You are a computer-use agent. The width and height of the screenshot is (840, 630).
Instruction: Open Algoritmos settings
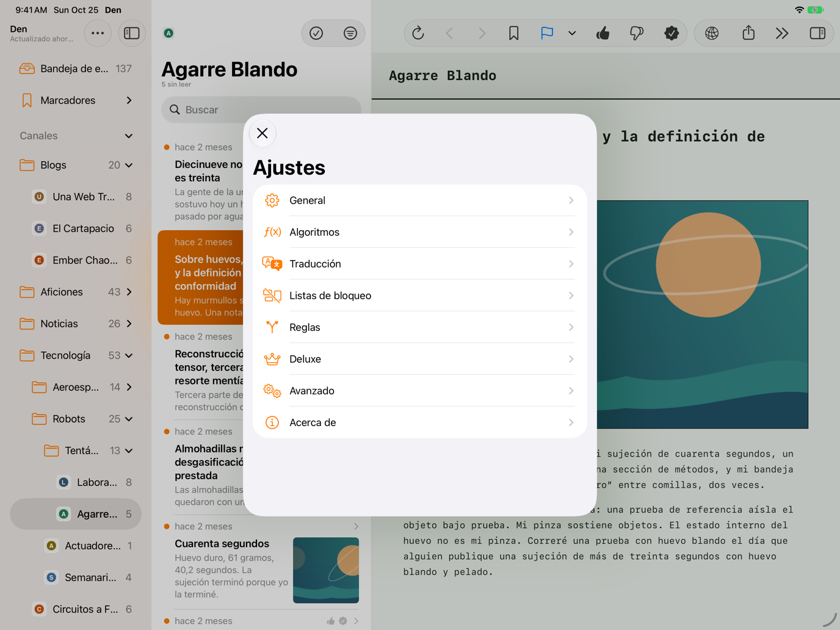pos(420,232)
